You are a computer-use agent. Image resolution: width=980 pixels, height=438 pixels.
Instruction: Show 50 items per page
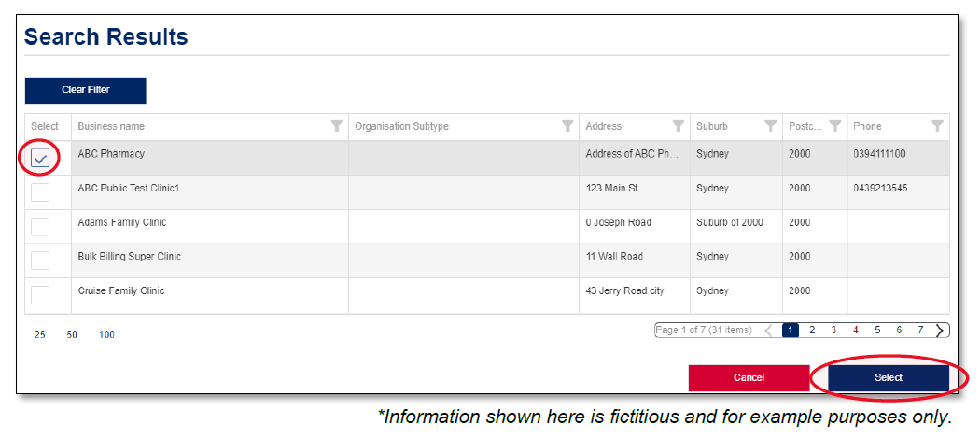coord(72,334)
